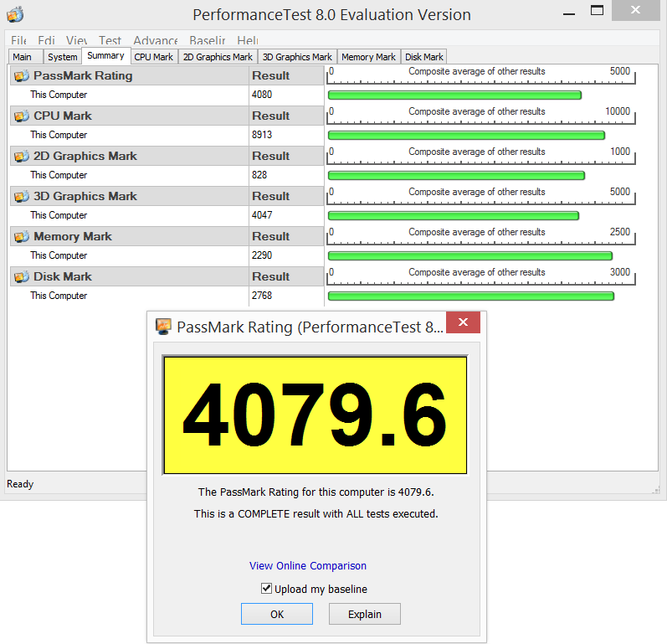Open the Advanced menu

click(x=156, y=40)
